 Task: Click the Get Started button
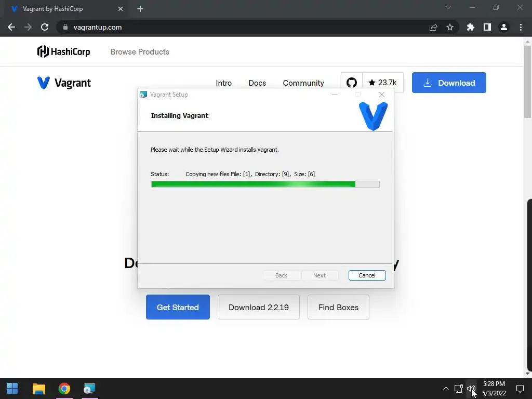point(178,307)
